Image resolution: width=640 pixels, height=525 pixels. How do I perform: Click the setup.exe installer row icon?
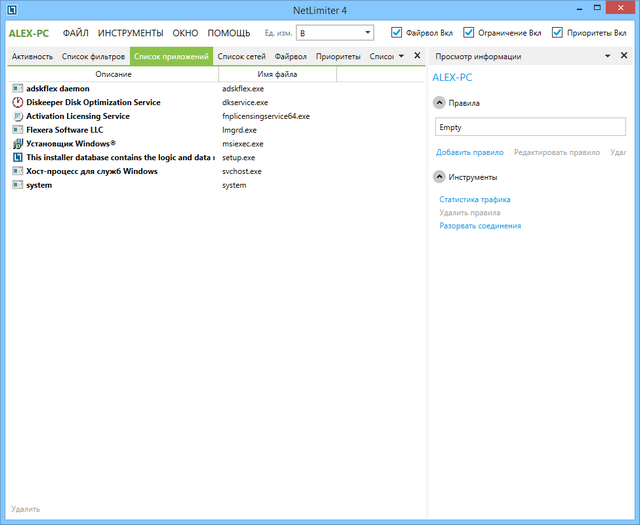[17, 158]
